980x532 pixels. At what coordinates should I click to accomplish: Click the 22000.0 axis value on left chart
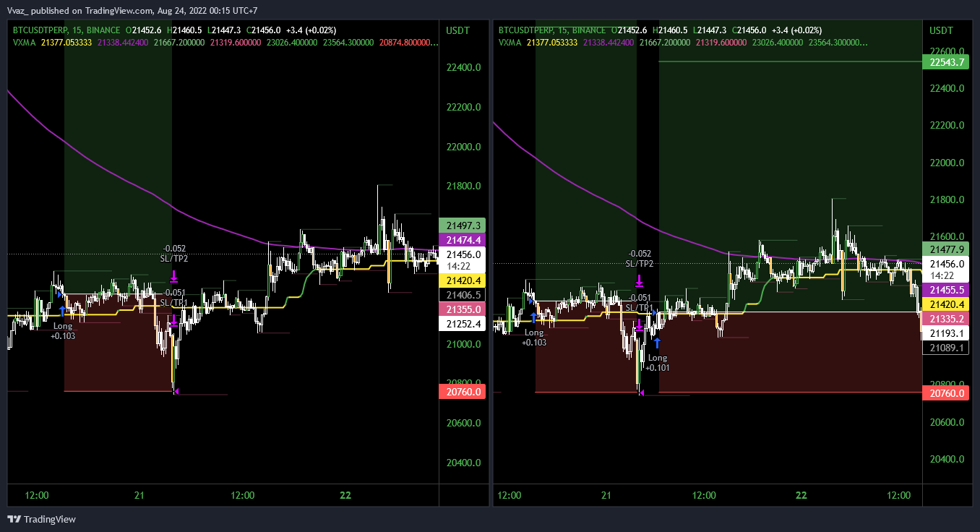point(464,147)
